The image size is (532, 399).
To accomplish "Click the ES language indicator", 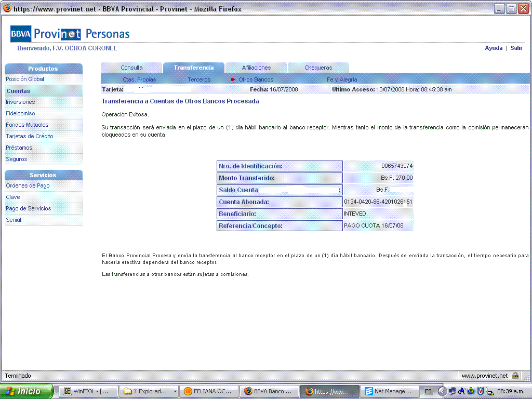I will pos(428,391).
